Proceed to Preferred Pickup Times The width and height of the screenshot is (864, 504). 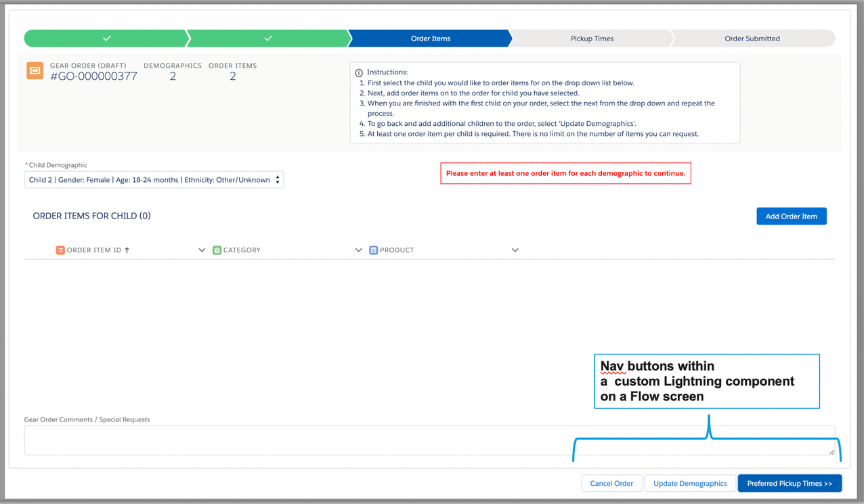click(x=790, y=483)
